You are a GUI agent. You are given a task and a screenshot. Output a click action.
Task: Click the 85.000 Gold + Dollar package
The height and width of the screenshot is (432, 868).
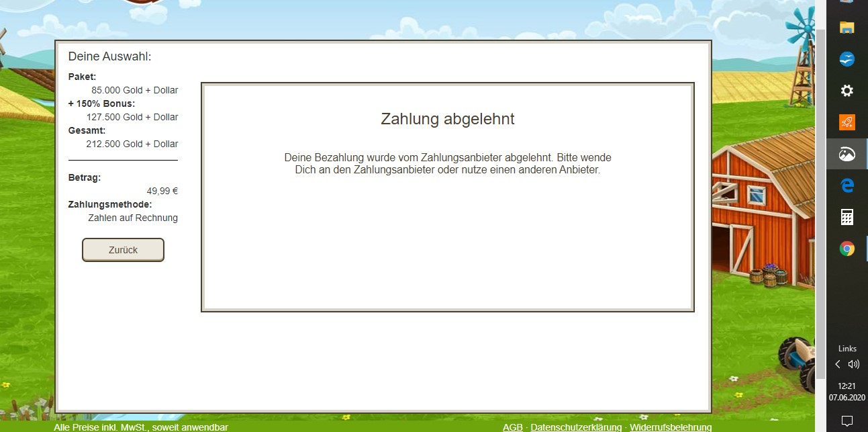135,90
